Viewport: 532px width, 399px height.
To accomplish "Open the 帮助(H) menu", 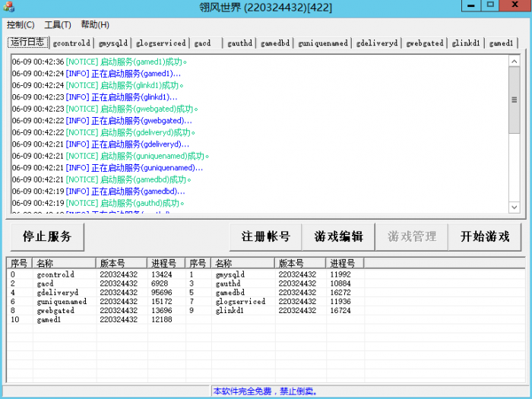I will pyautogui.click(x=95, y=25).
